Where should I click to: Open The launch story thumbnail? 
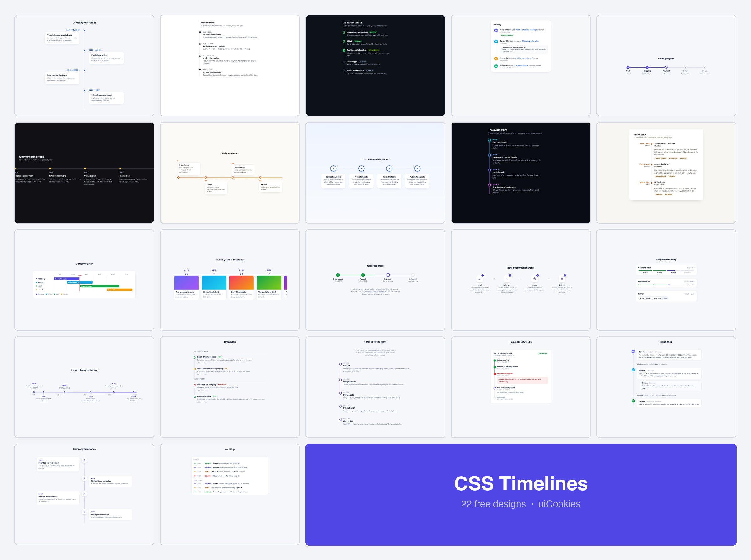(521, 173)
